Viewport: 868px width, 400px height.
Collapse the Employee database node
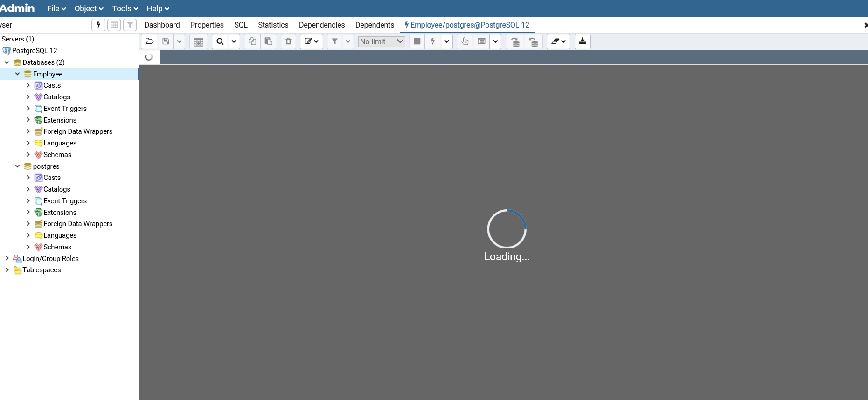pyautogui.click(x=17, y=74)
